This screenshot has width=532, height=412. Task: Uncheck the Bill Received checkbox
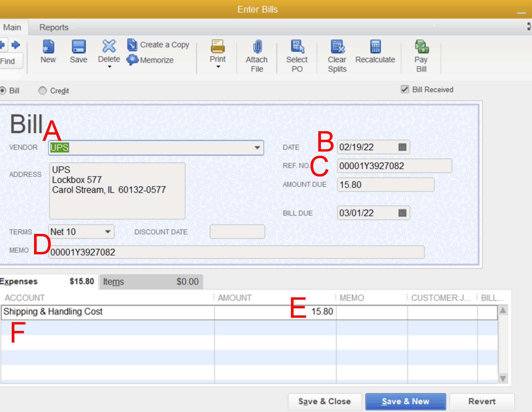tap(404, 90)
